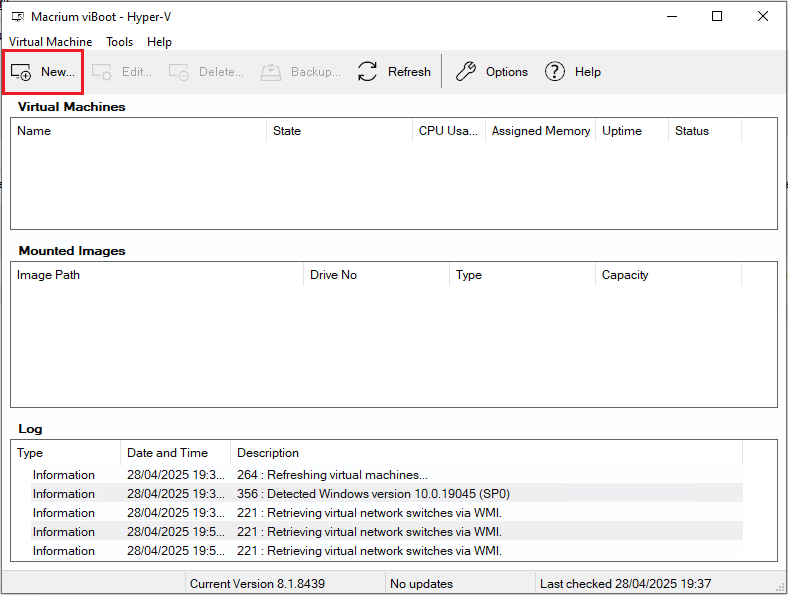Image resolution: width=788 pixels, height=595 pixels.
Task: Open the Help menu in menu bar
Action: click(159, 42)
